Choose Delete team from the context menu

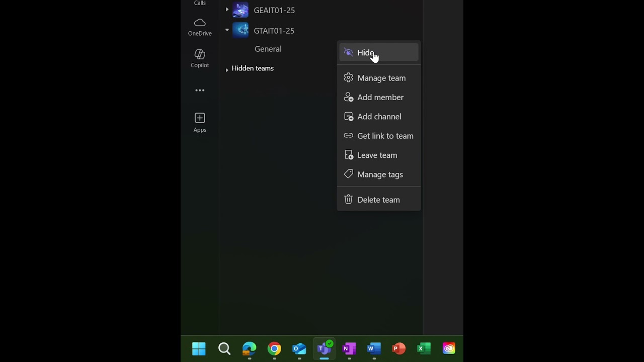click(379, 200)
